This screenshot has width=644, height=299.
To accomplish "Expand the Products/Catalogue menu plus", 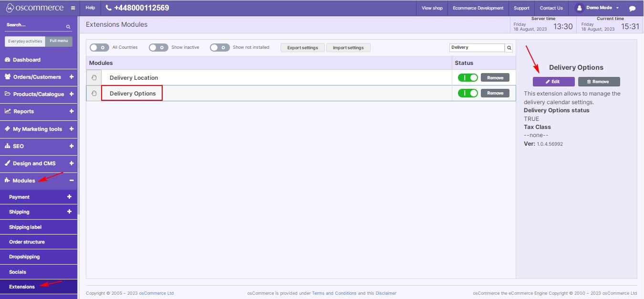I will click(x=72, y=94).
